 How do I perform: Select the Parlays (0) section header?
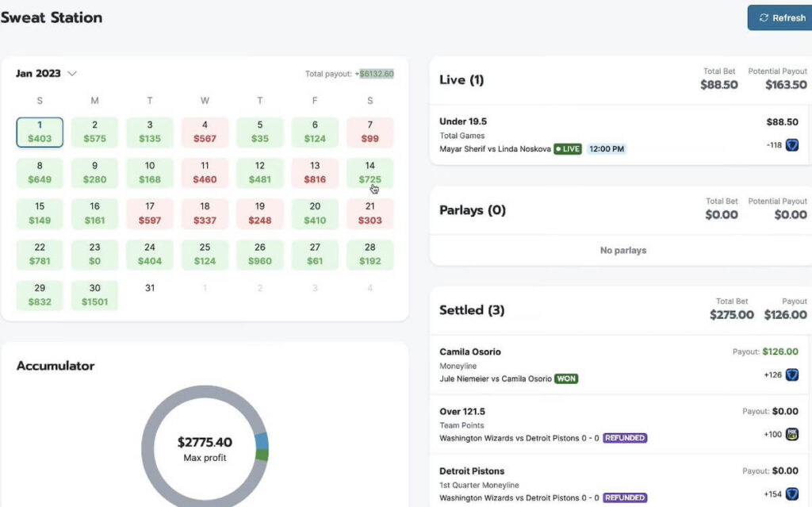point(473,209)
